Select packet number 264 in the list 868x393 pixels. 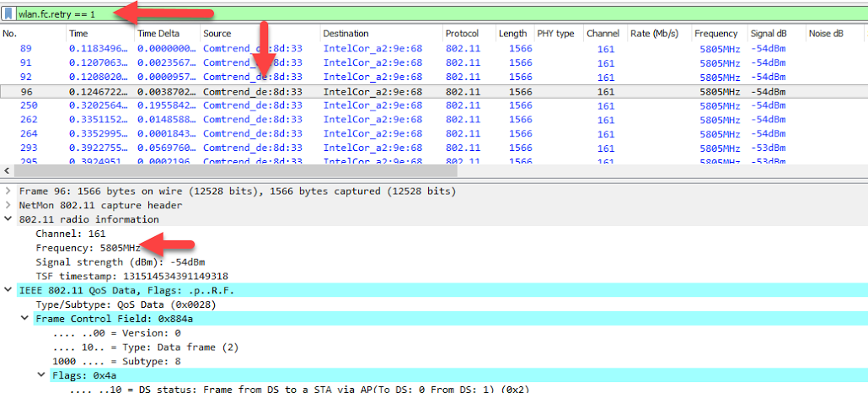(28, 134)
